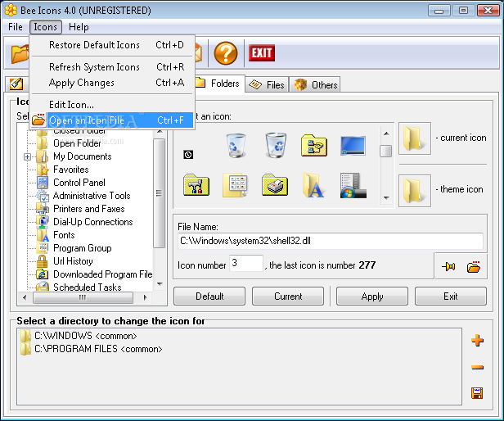504x421 pixels.
Task: Click the tree vertical scrollbar thumb
Action: click(159, 193)
